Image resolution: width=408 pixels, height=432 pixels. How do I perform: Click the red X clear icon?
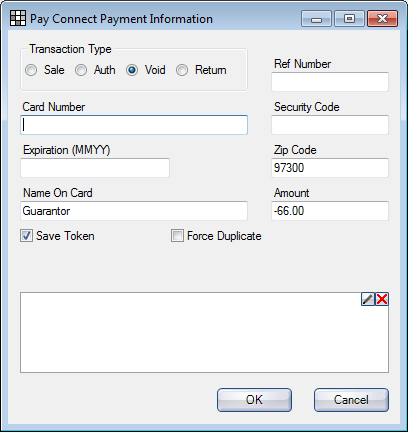(382, 299)
